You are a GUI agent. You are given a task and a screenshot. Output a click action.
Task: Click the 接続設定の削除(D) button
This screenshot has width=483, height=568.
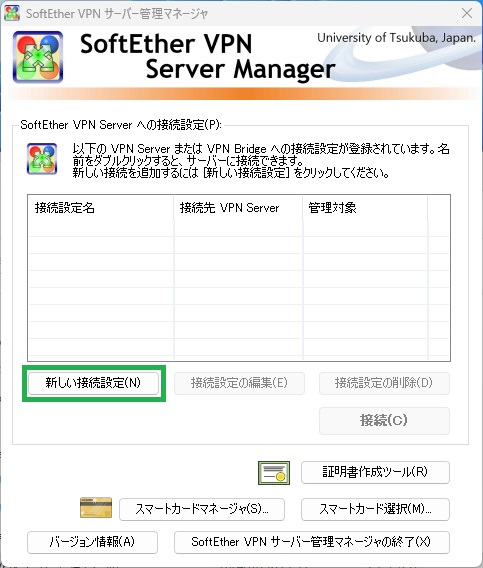pyautogui.click(x=384, y=383)
